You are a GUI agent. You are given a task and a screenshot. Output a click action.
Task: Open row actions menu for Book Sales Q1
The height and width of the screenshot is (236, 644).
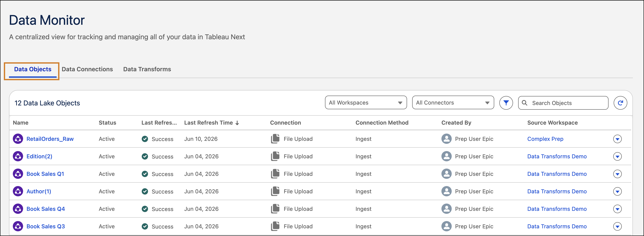pyautogui.click(x=617, y=174)
